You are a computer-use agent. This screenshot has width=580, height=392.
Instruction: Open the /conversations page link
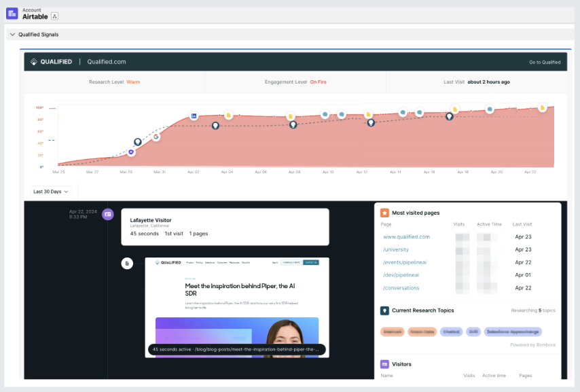401,288
